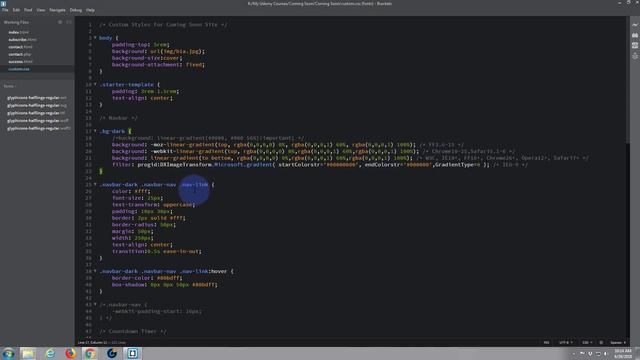The image size is (640, 360).
Task: Click the split view icon beside Working Files
Action: [69, 22]
